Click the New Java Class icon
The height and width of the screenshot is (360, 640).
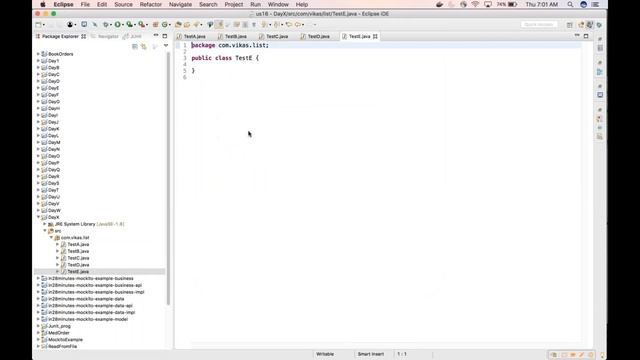[x=164, y=24]
